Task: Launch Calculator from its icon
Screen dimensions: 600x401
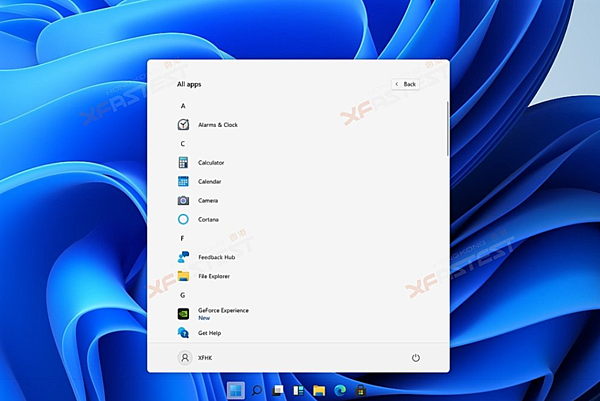Action: click(x=183, y=163)
